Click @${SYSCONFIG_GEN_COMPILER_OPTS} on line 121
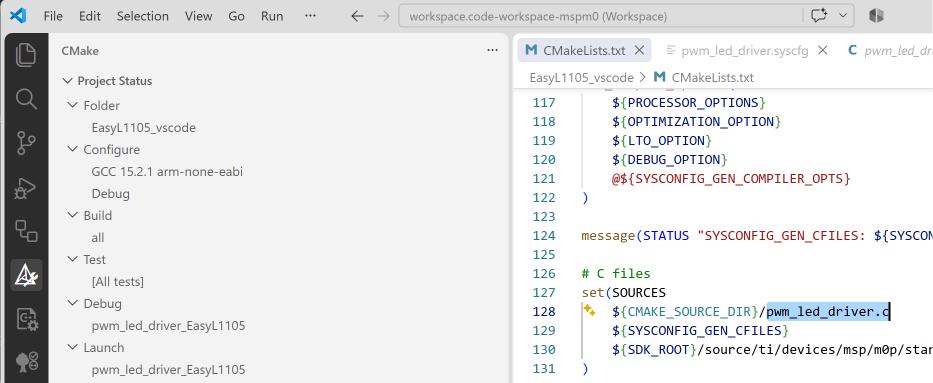 coord(731,178)
